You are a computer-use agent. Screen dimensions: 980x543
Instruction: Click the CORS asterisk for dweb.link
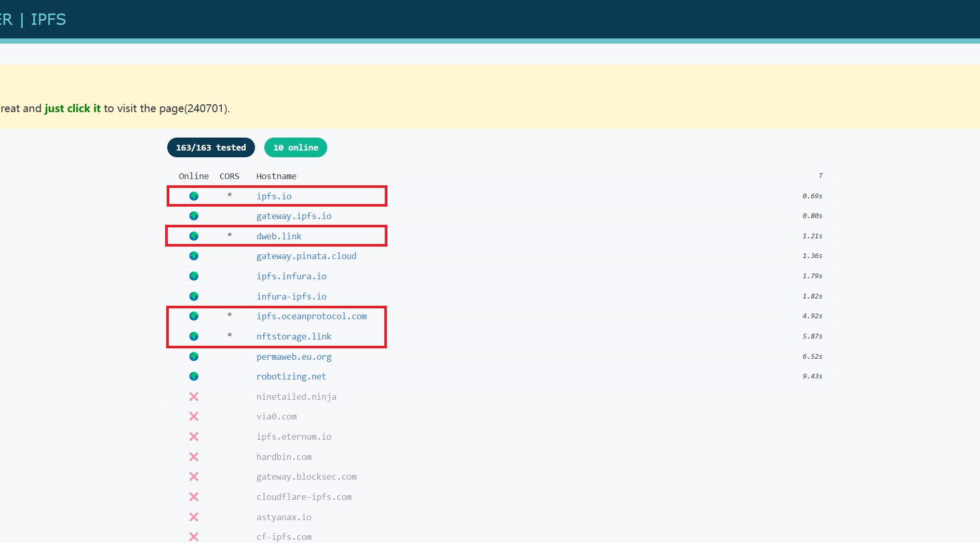pyautogui.click(x=230, y=235)
